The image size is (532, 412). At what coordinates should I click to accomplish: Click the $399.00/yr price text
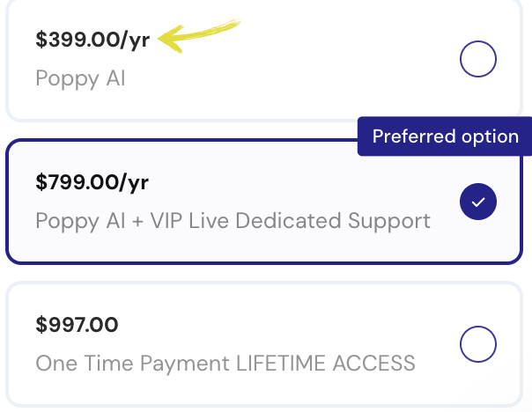[x=92, y=40]
